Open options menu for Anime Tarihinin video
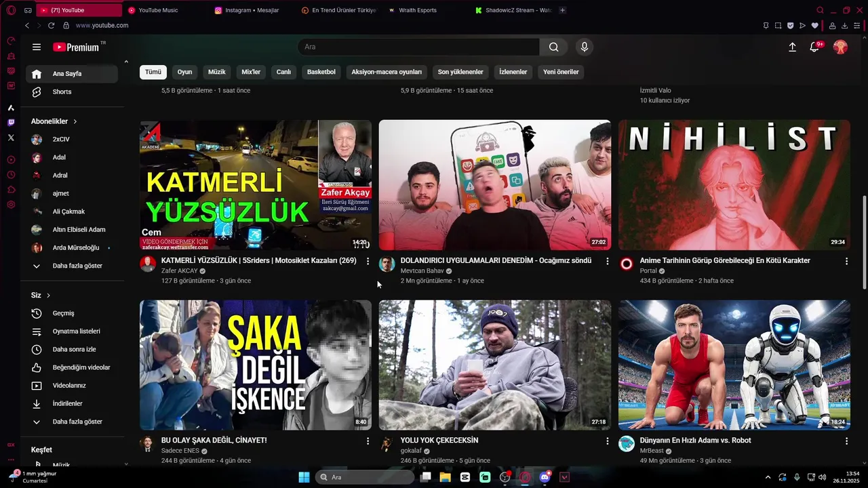Screen dimensions: 868x488 pyautogui.click(x=846, y=261)
